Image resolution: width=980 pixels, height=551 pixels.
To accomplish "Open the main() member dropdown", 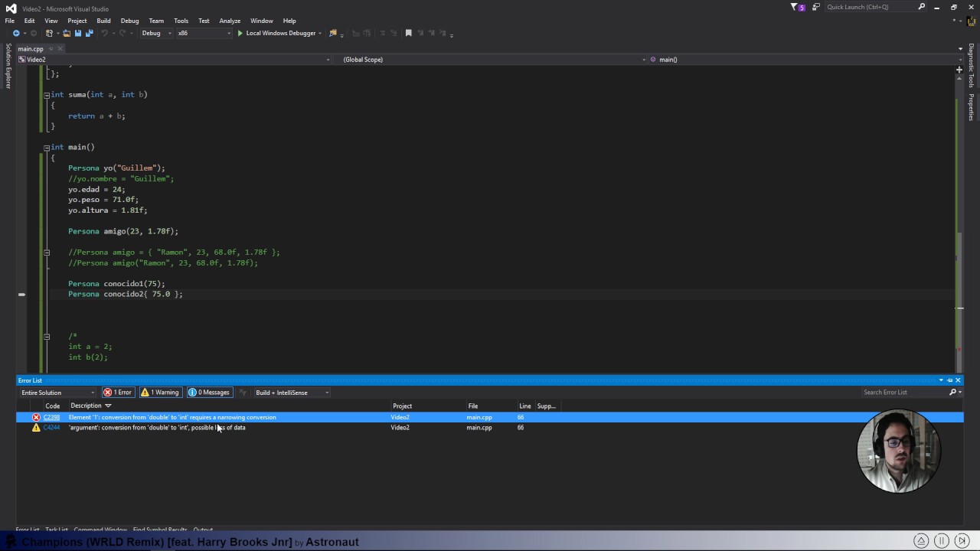I will click(x=805, y=59).
